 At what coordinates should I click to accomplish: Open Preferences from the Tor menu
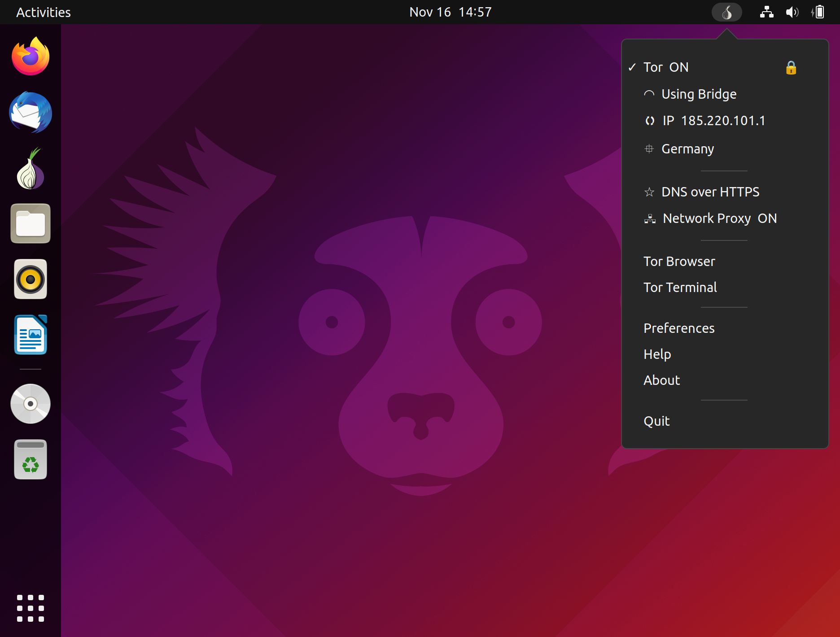[x=725, y=328]
